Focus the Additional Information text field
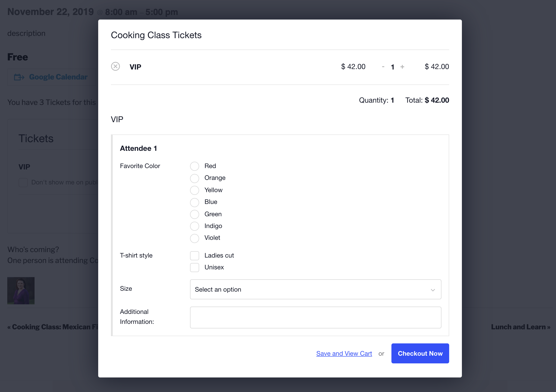The width and height of the screenshot is (556, 392). [x=315, y=317]
